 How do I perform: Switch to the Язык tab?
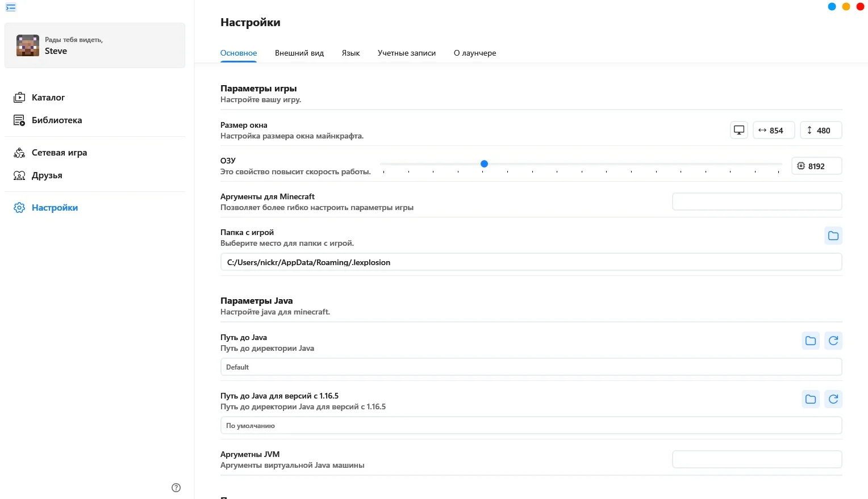pos(350,53)
